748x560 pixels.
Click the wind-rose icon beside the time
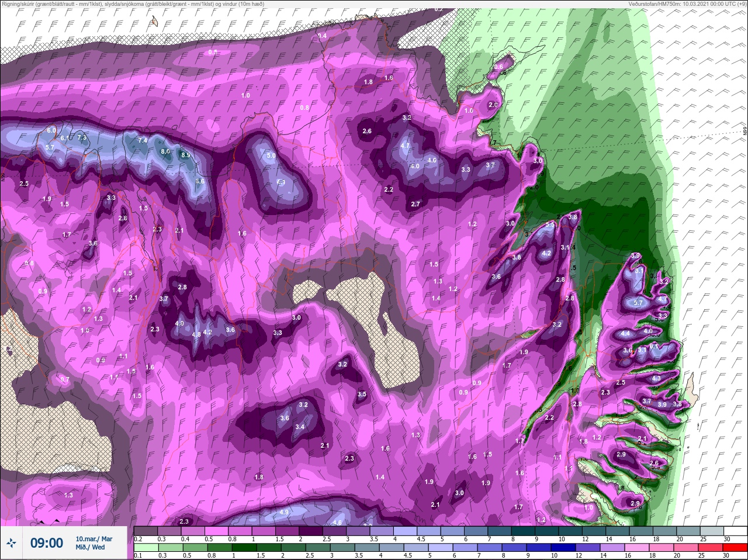click(11, 543)
